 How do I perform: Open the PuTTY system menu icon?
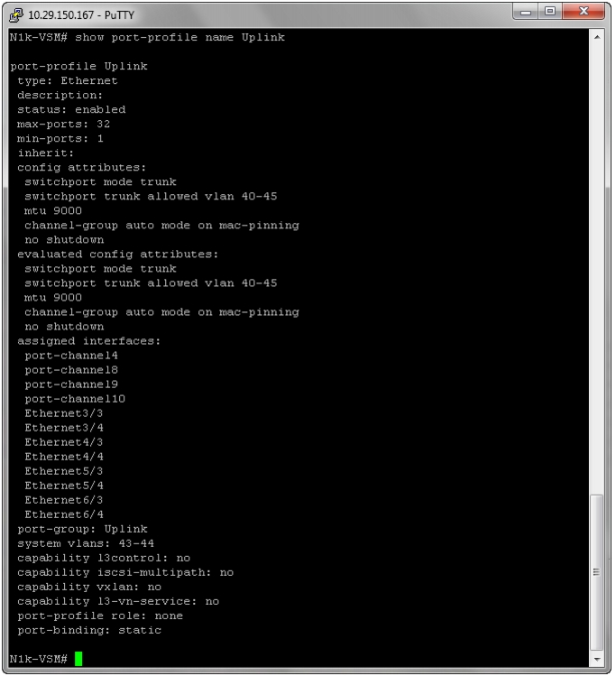(16, 14)
